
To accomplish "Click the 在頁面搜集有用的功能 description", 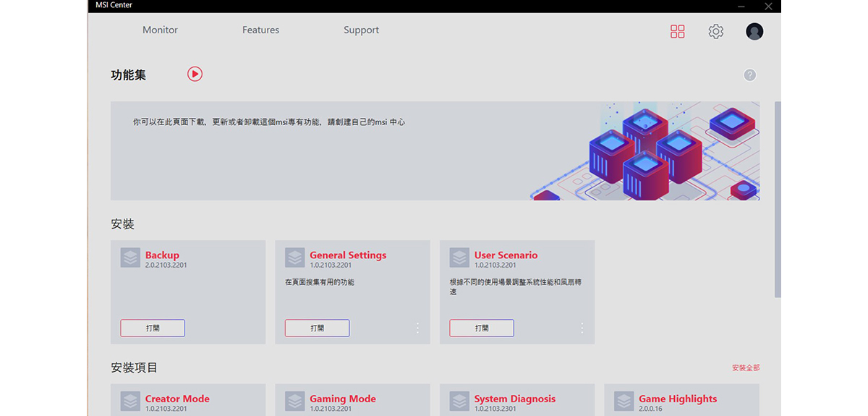I will click(x=320, y=282).
